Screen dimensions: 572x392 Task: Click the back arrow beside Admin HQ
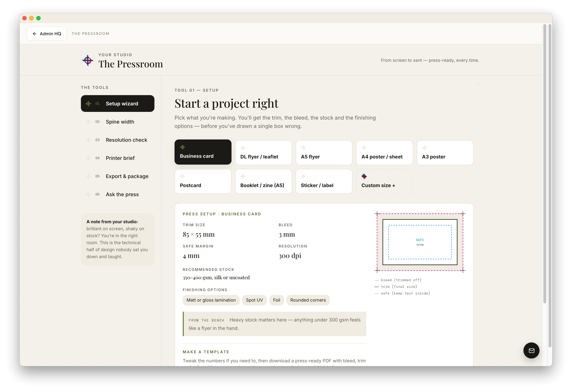pyautogui.click(x=35, y=34)
